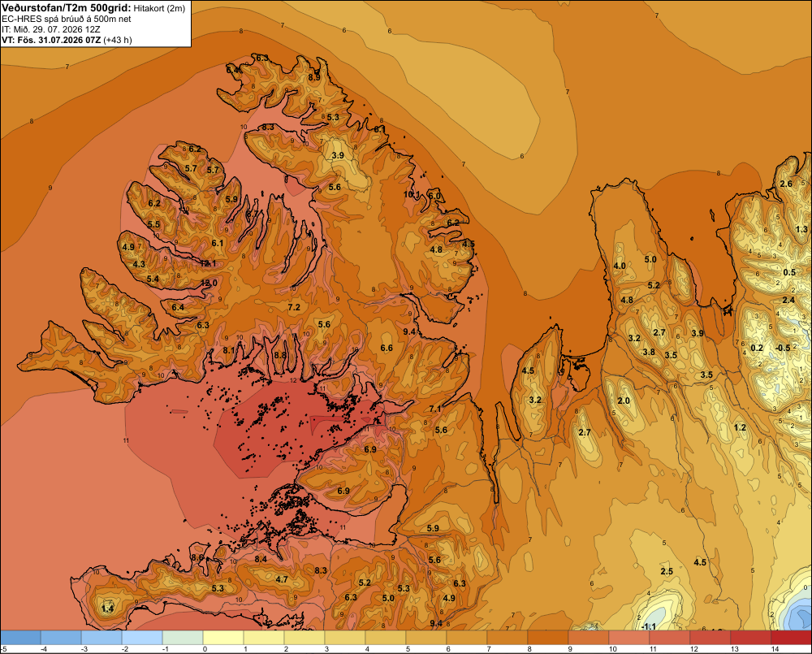Click the 5.4 temperature value
Image resolution: width=812 pixels, height=654 pixels.
(x=153, y=279)
